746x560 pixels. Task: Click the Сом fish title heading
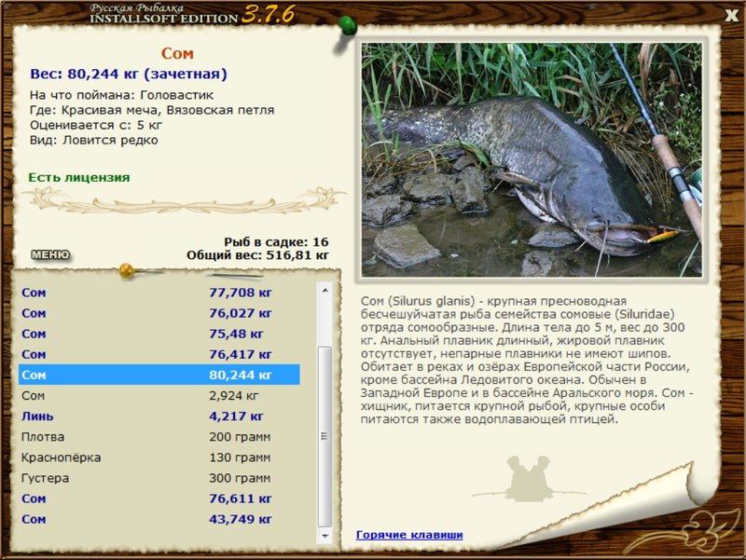point(177,53)
